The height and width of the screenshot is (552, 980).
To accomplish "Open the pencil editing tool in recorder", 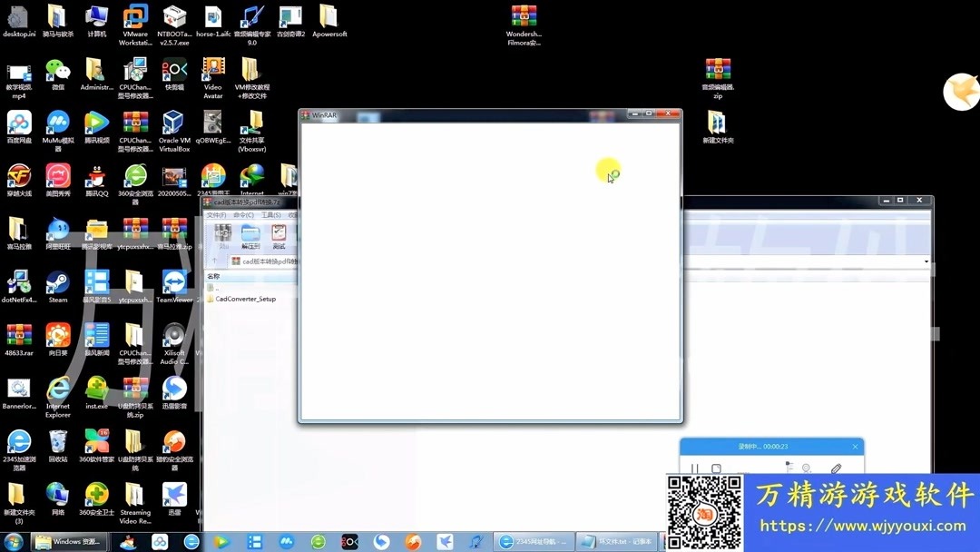I will pos(836,468).
